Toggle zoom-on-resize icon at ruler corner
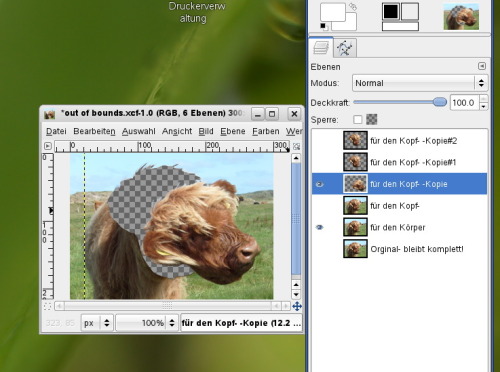Viewport: 500px width, 372px height. (x=296, y=146)
